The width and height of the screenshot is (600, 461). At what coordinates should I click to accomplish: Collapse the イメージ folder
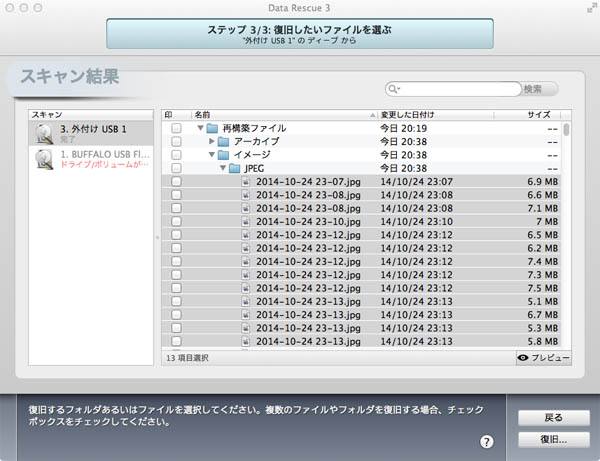click(211, 155)
